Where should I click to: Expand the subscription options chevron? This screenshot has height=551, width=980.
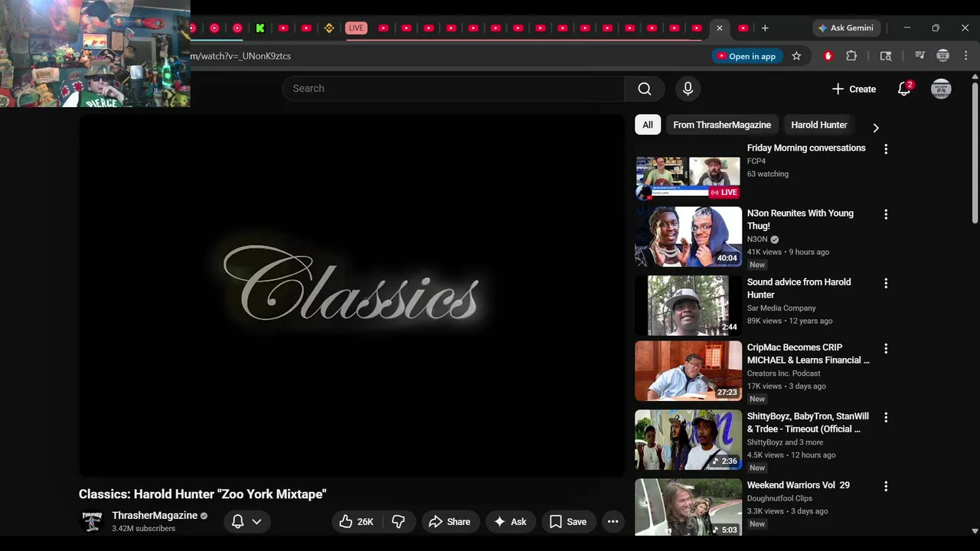coord(256,522)
